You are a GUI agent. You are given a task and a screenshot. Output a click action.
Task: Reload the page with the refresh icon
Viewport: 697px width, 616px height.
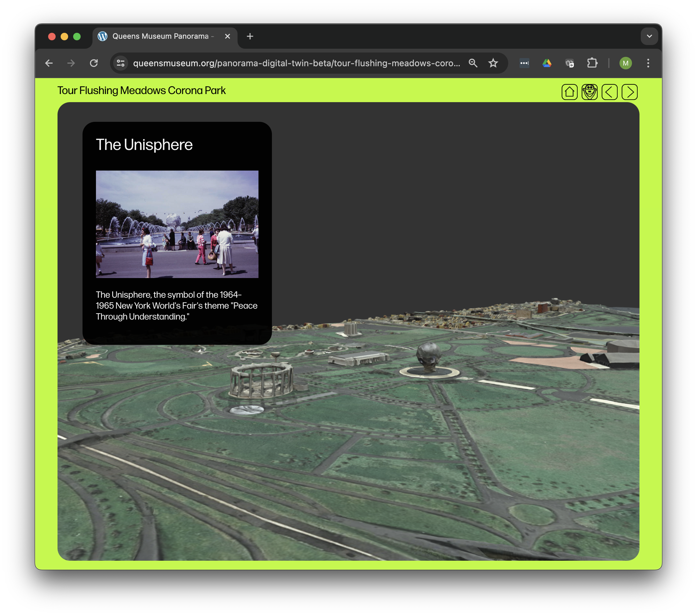[94, 63]
